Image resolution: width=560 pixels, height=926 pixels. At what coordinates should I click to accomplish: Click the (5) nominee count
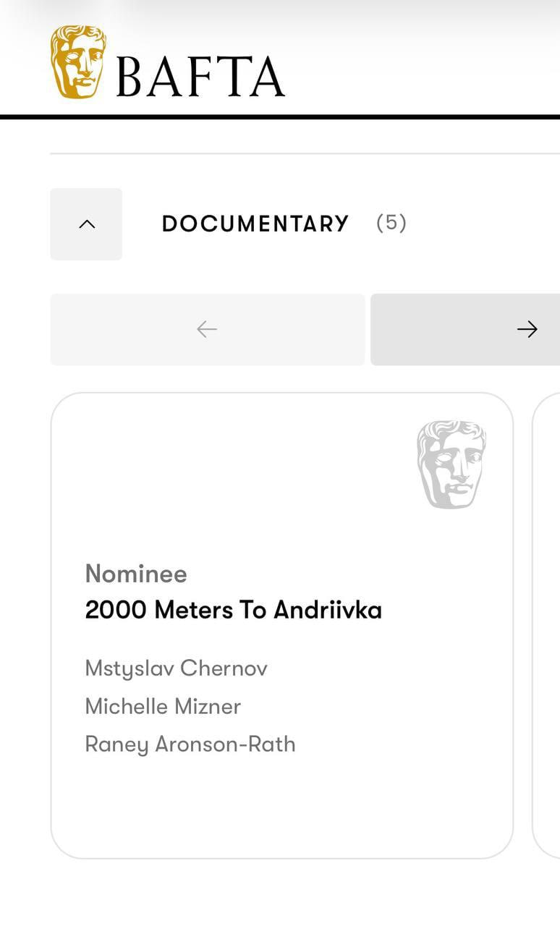click(x=391, y=223)
